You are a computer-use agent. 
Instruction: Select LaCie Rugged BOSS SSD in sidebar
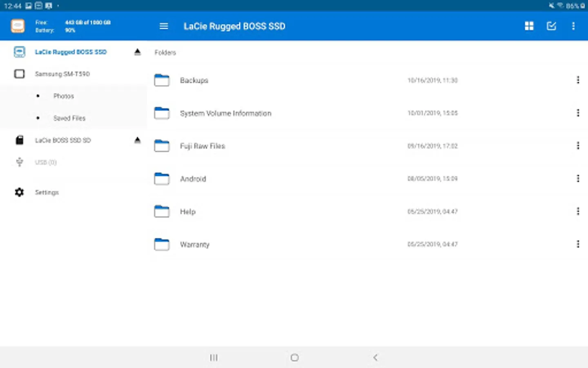[71, 52]
